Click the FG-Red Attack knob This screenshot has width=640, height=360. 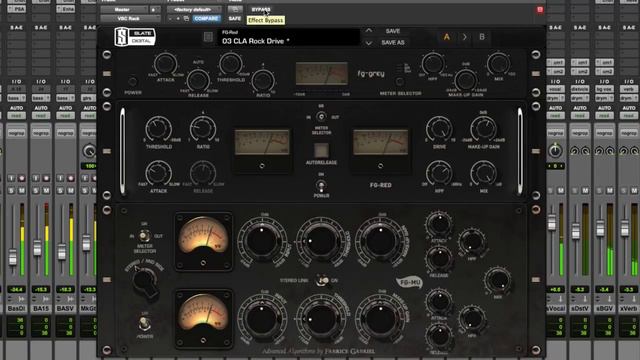pos(159,173)
